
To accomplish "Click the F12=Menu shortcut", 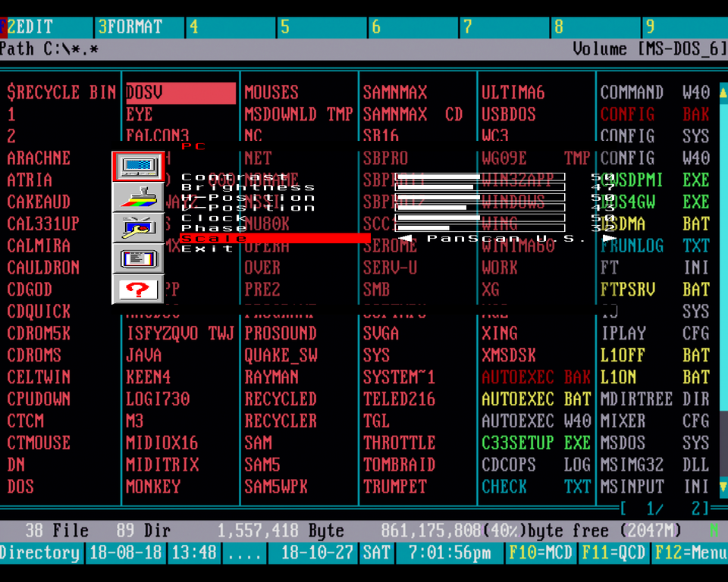I will pyautogui.click(x=690, y=552).
